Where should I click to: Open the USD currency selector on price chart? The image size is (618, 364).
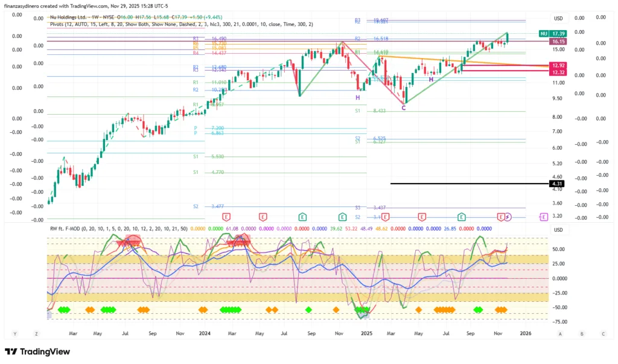pos(558,18)
